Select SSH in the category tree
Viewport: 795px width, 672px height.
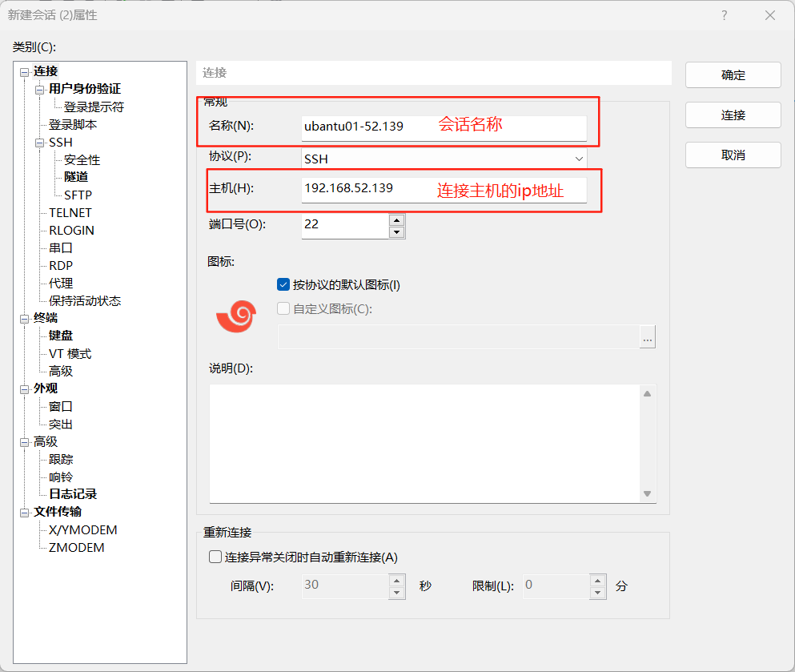click(x=61, y=143)
